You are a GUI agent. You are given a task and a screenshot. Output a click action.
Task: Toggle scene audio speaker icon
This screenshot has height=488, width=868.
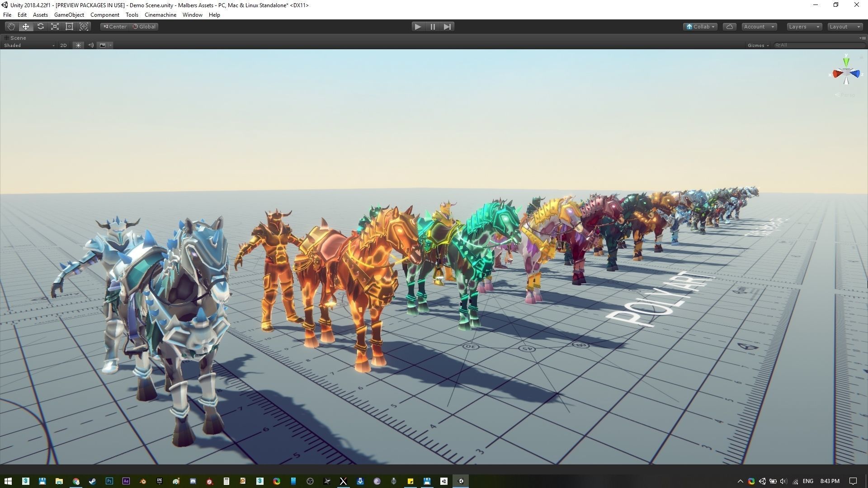(x=90, y=45)
